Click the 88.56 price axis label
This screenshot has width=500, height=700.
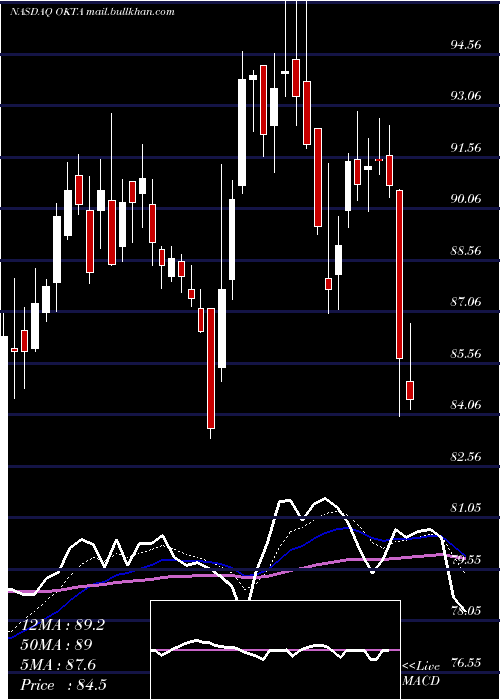(x=466, y=250)
